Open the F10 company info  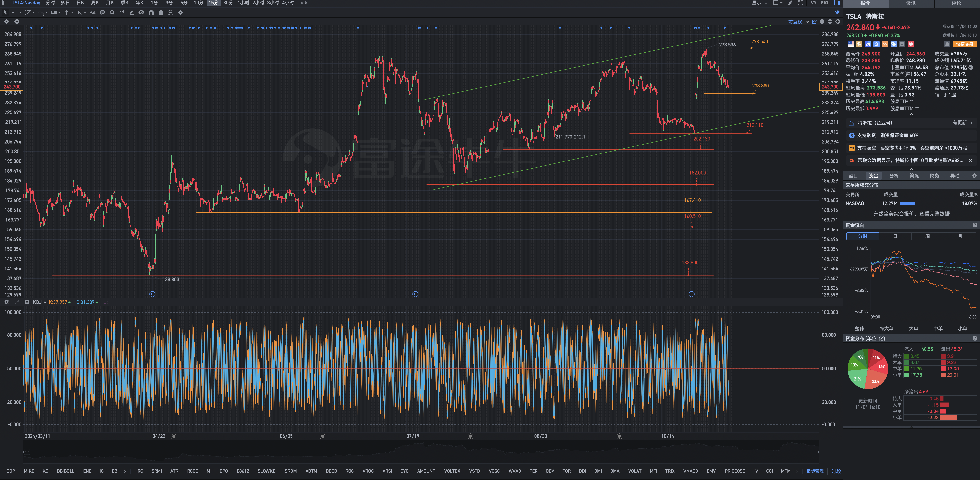[824, 3]
